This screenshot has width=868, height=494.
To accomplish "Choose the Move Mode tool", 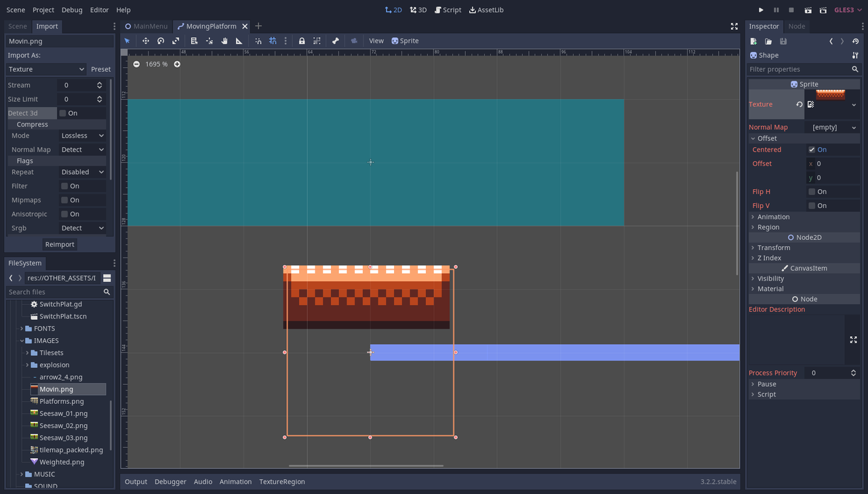I will (x=145, y=41).
